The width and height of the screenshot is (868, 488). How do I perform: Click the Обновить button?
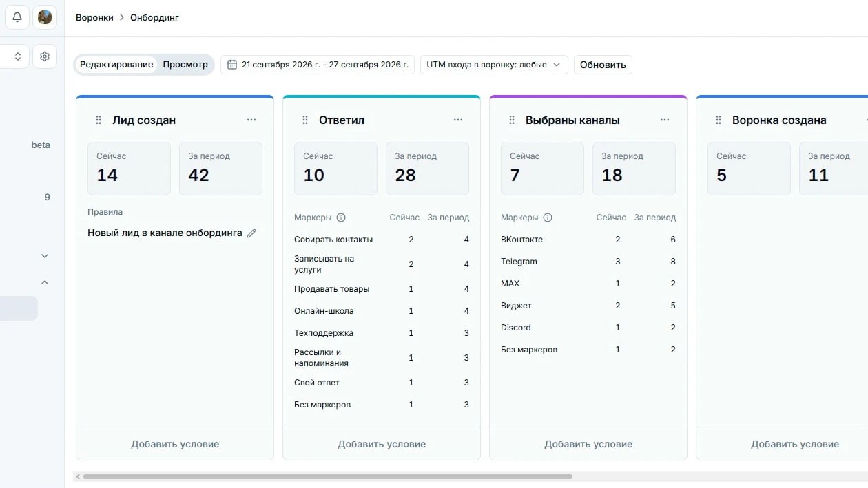(603, 65)
